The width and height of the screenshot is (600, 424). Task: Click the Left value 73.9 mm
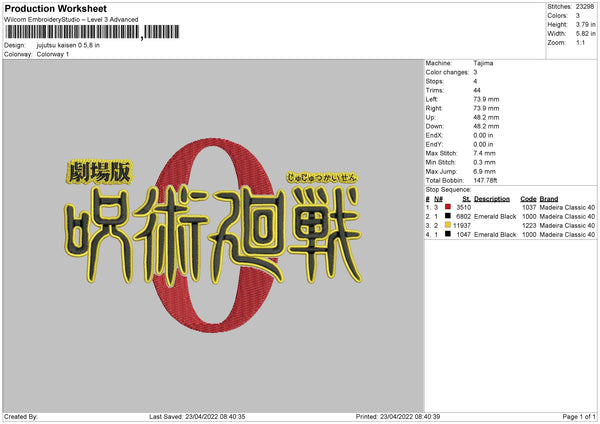pyautogui.click(x=486, y=99)
